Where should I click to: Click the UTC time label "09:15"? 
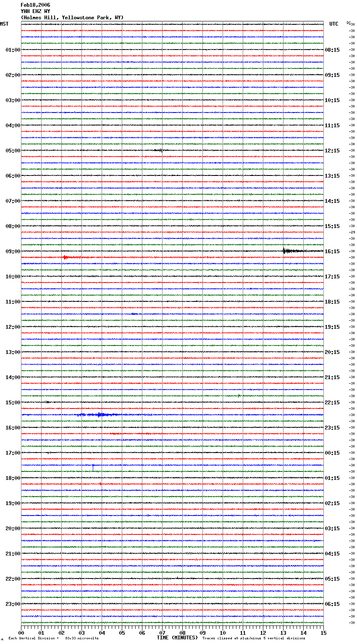pyautogui.click(x=332, y=75)
